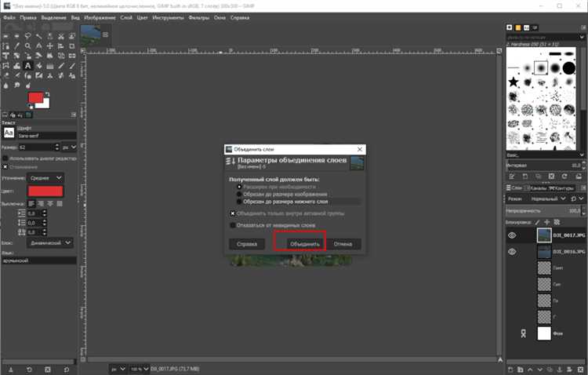588x375 pixels.
Task: Open the layer mode 'Нормальный' dropdown
Action: tap(547, 198)
